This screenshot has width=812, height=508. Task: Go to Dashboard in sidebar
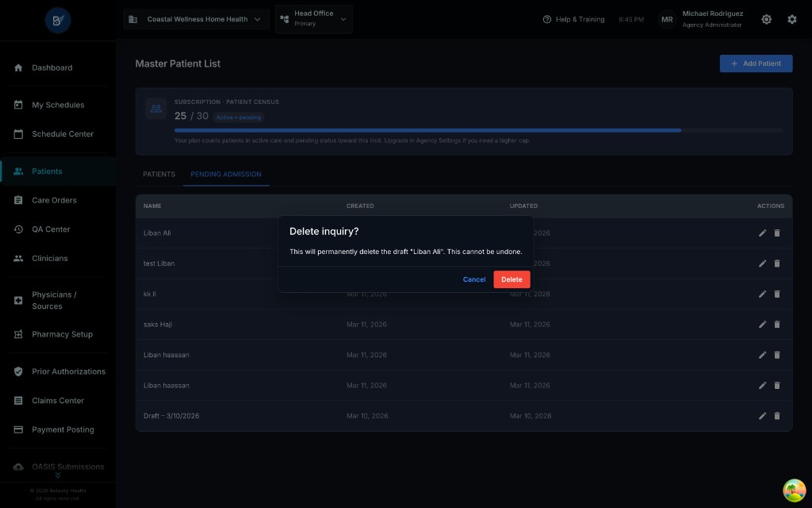(58, 67)
